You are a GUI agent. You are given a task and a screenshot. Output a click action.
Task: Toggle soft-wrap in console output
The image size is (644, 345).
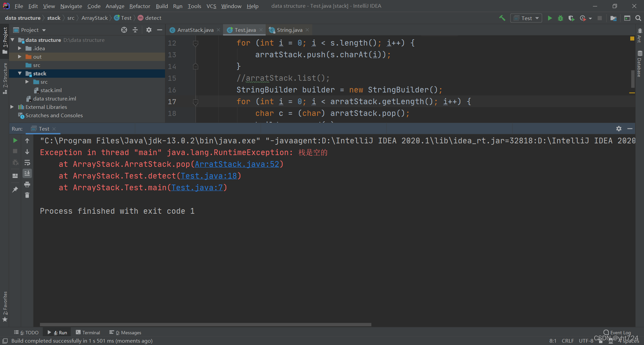(27, 163)
